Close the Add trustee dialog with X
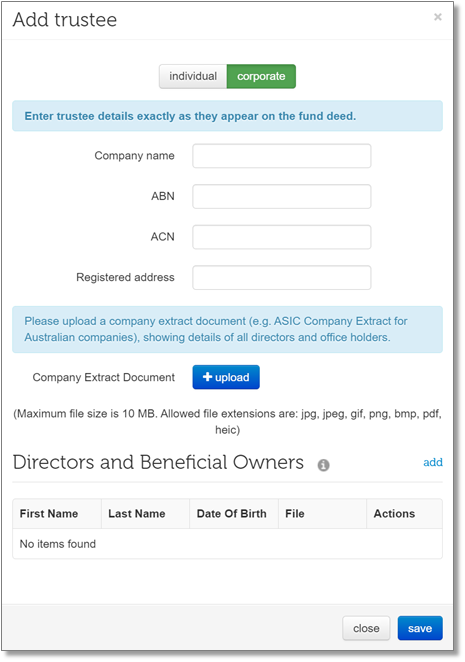This screenshot has width=465, height=662. (438, 17)
